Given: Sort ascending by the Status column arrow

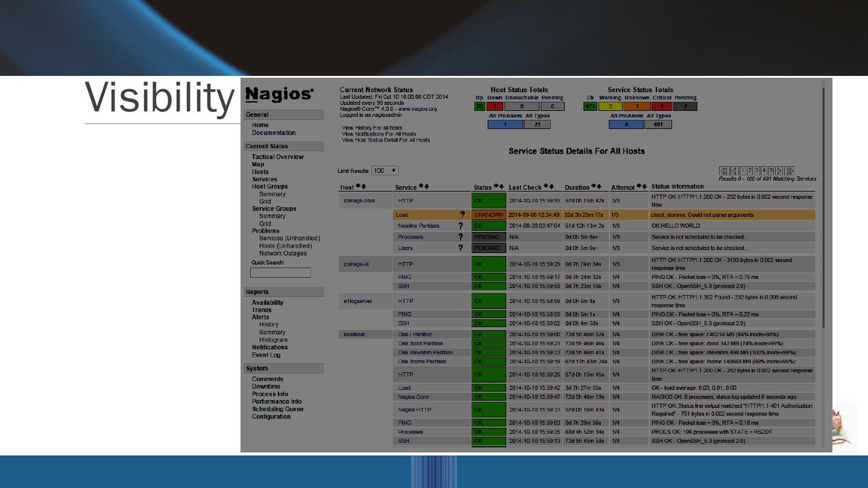Looking at the screenshot, I should coord(496,187).
